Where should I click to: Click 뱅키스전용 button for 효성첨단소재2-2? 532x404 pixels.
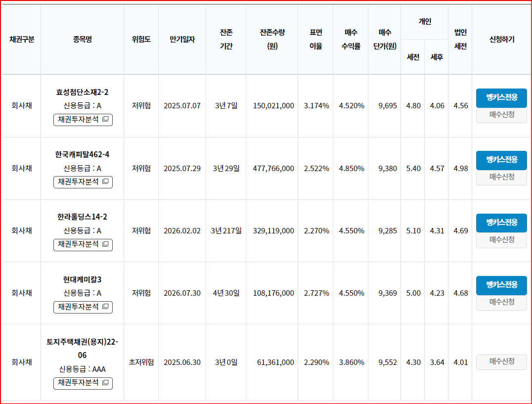coord(501,98)
